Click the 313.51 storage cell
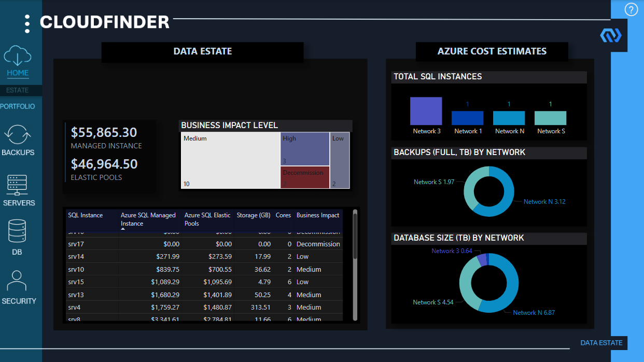 point(260,308)
